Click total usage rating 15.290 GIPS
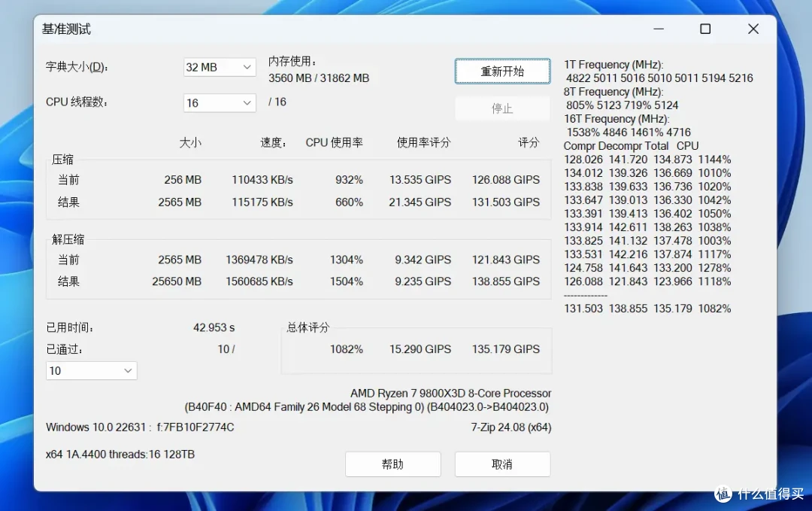 [x=420, y=349]
